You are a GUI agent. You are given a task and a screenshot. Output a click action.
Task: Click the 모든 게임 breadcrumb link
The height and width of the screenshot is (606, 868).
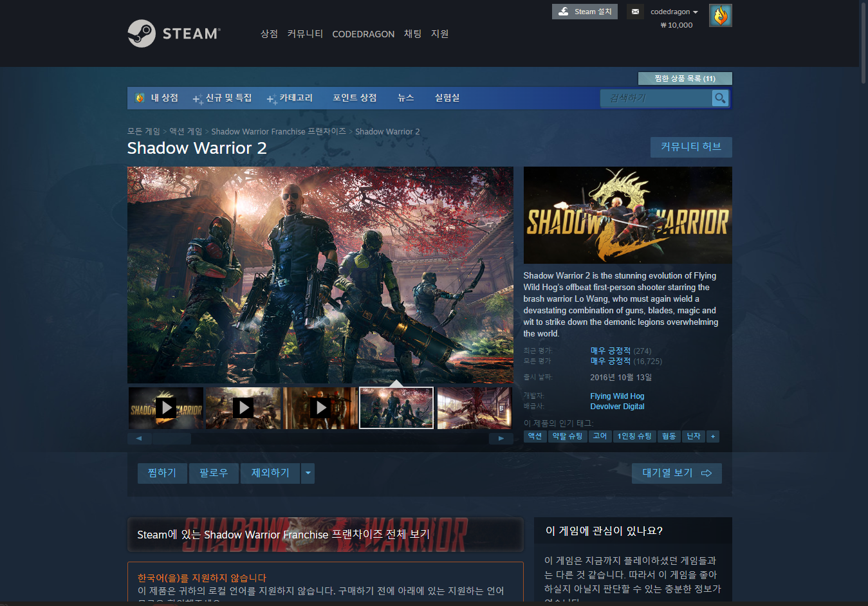(x=143, y=131)
